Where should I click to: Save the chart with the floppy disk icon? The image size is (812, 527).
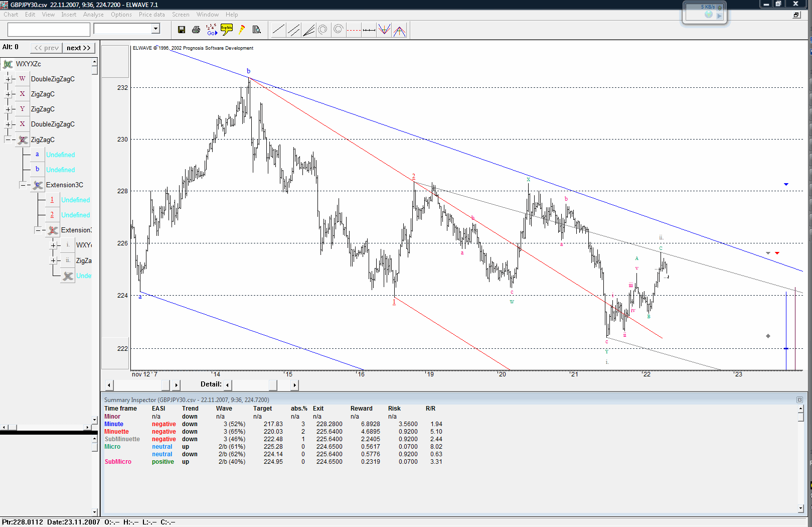coord(182,30)
